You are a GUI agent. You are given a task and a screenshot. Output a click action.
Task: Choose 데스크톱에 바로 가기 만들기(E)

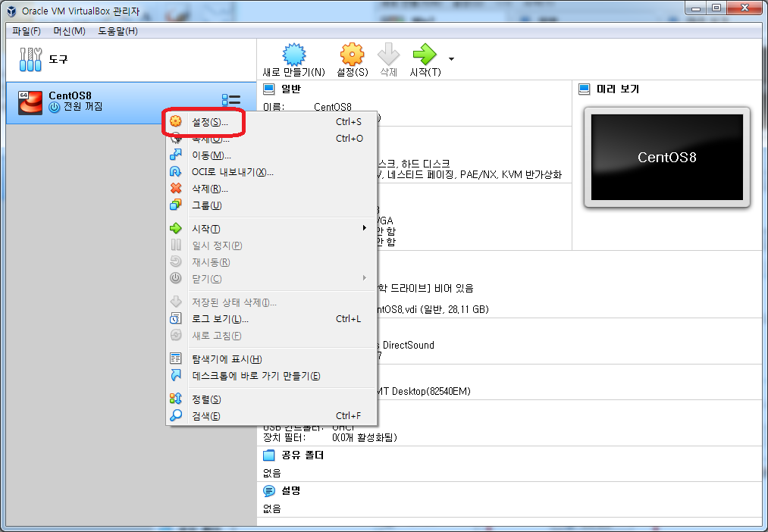click(x=271, y=375)
